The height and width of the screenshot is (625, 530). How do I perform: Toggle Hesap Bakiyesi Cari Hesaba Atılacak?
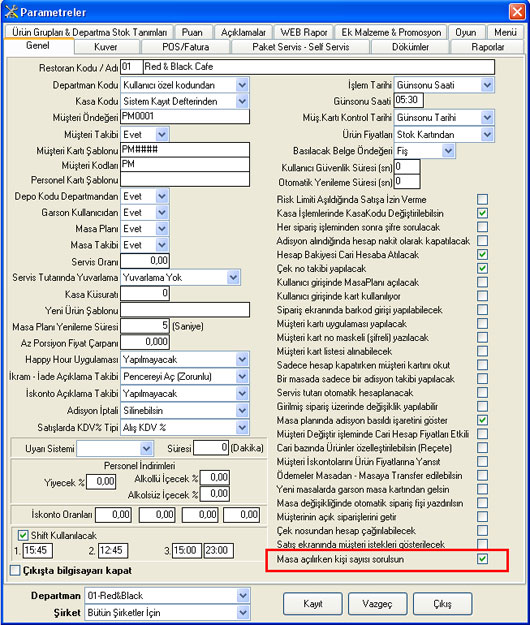click(482, 254)
